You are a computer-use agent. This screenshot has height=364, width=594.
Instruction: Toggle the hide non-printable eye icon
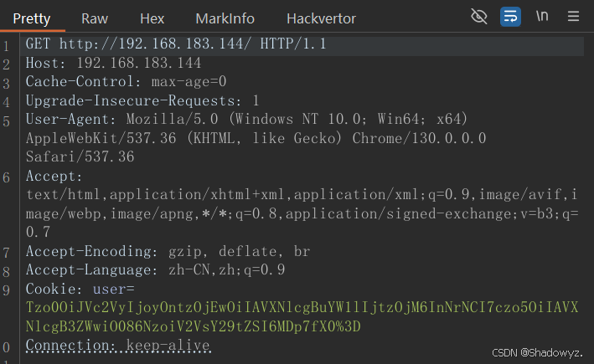click(479, 16)
